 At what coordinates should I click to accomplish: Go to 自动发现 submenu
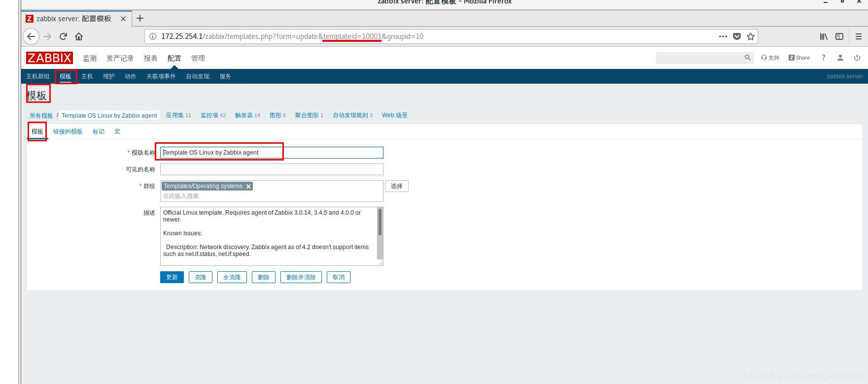click(198, 76)
